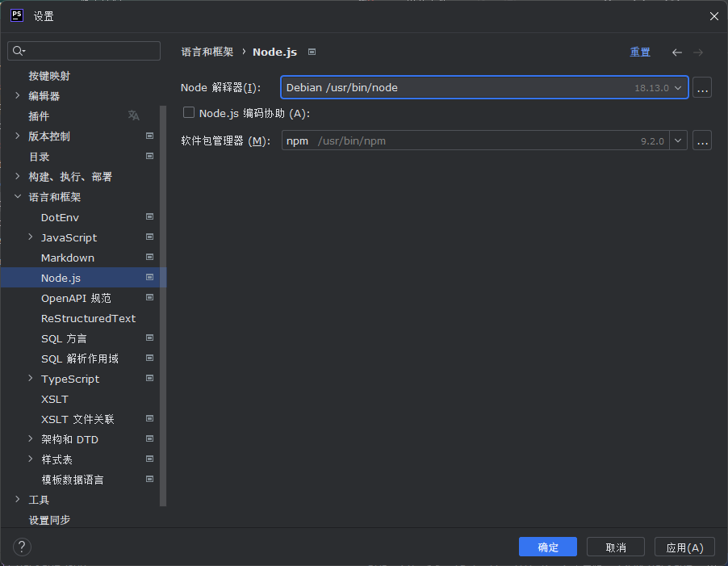Expand the TypeScript node
This screenshot has height=566, width=728.
pos(31,379)
